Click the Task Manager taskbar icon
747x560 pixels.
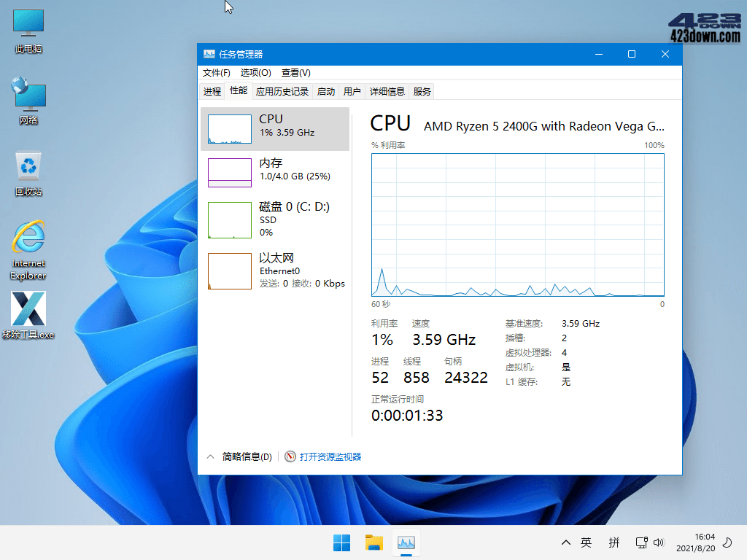(x=406, y=542)
